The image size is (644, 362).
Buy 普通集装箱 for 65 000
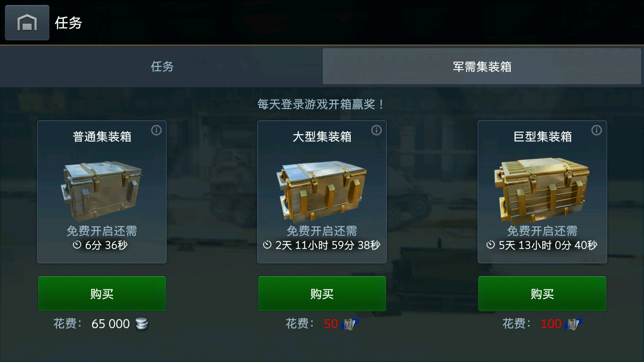point(102,294)
